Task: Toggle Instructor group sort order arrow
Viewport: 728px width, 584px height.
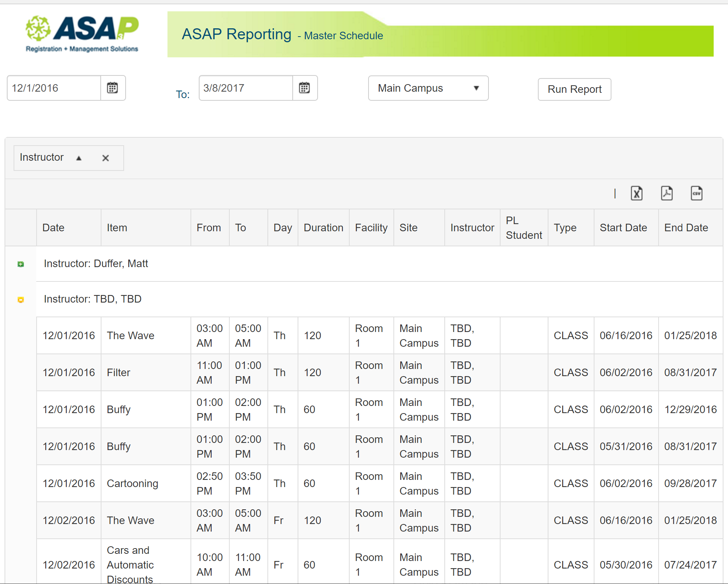Action: 79,158
